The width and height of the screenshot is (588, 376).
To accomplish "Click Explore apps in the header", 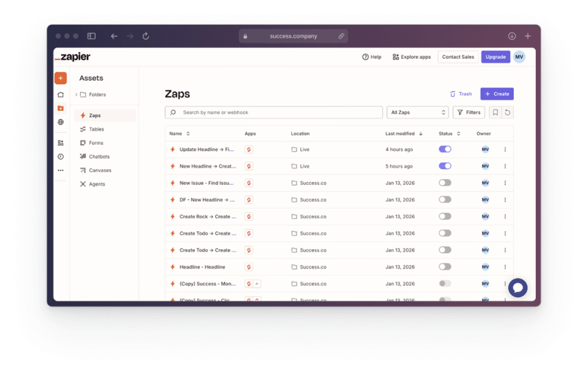I will pyautogui.click(x=412, y=57).
